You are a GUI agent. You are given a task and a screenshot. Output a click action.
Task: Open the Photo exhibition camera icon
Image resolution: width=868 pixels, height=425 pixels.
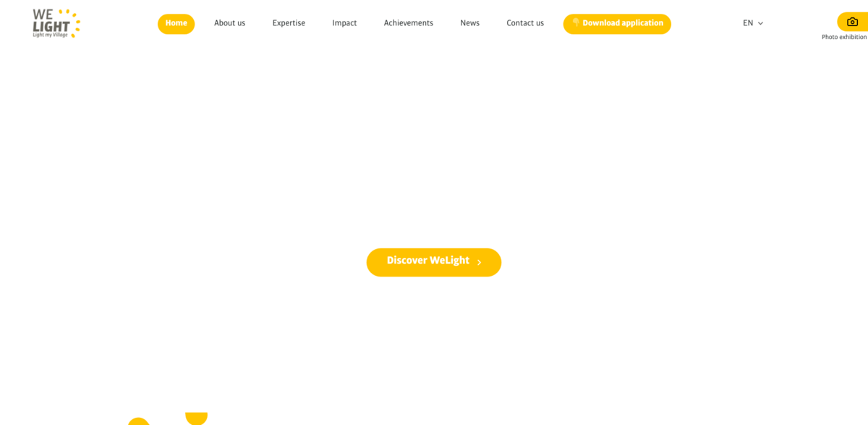[852, 22]
